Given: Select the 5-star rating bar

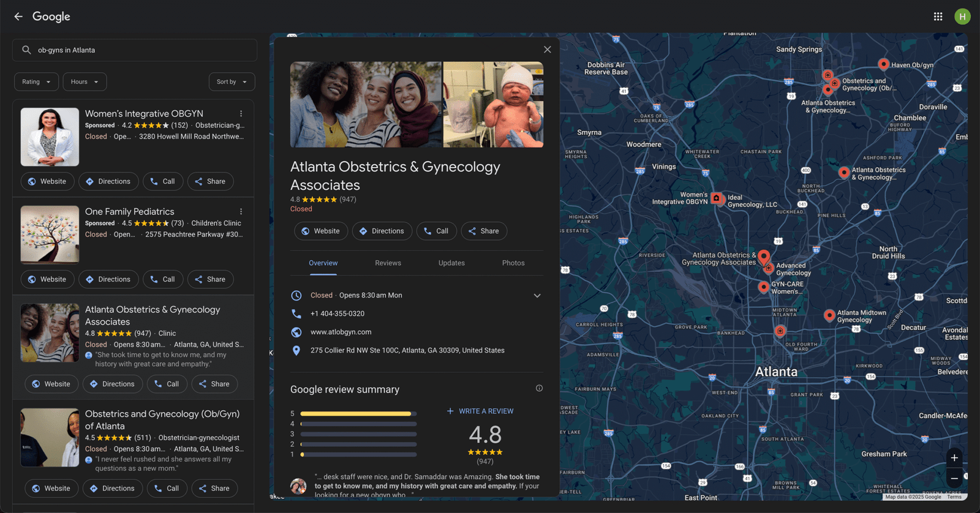Looking at the screenshot, I should pyautogui.click(x=358, y=414).
